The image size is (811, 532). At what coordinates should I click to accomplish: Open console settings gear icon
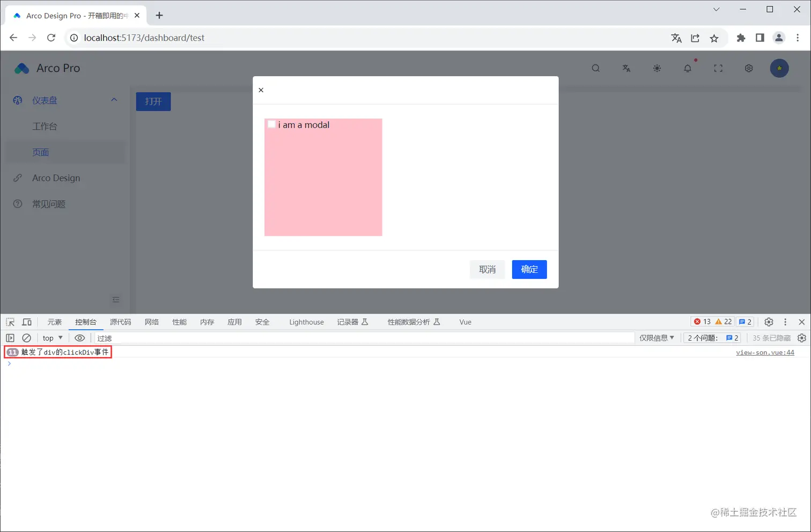801,338
